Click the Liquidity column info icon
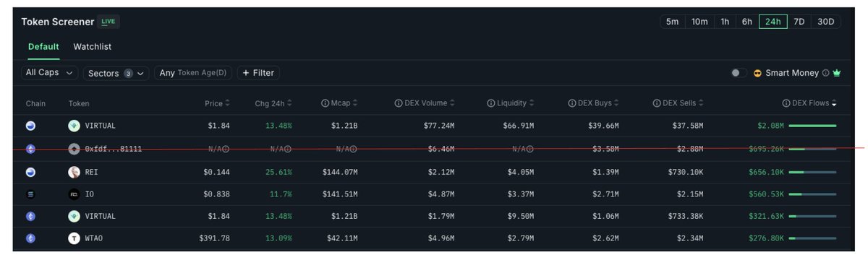Viewport: 868px width, 260px height. pyautogui.click(x=490, y=103)
